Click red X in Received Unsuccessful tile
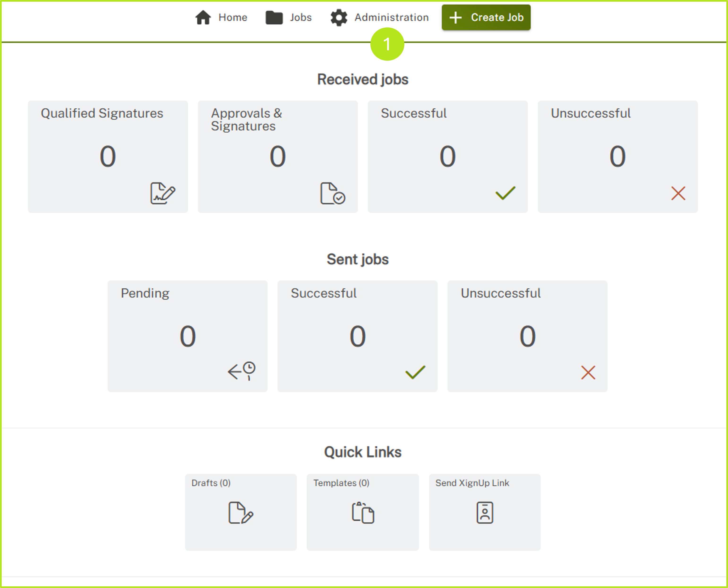 [x=678, y=193]
